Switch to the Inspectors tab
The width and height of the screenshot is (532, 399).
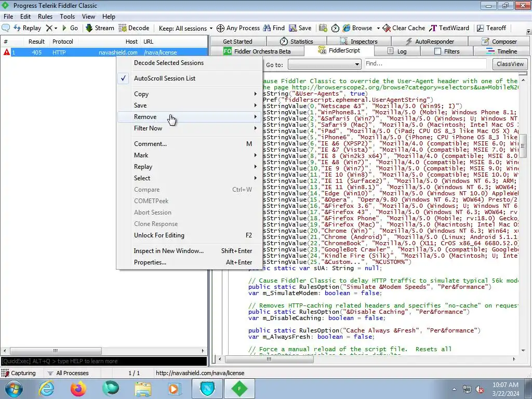click(x=358, y=42)
